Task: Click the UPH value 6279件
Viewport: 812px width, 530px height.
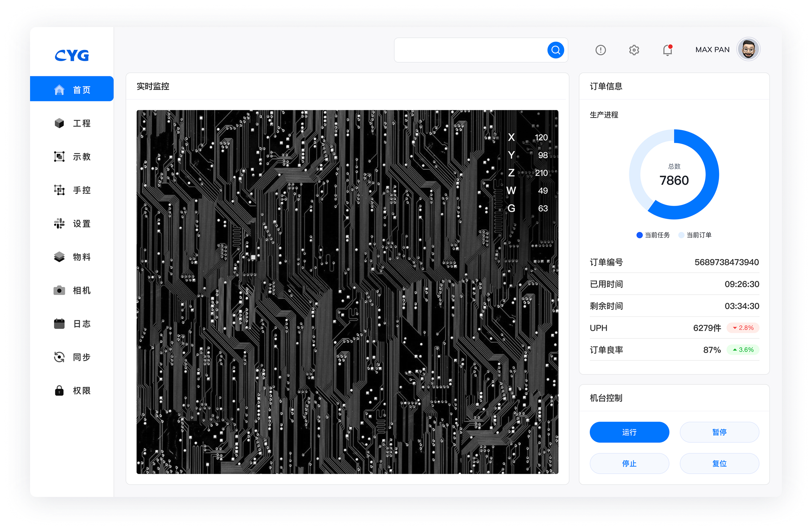Action: [707, 328]
